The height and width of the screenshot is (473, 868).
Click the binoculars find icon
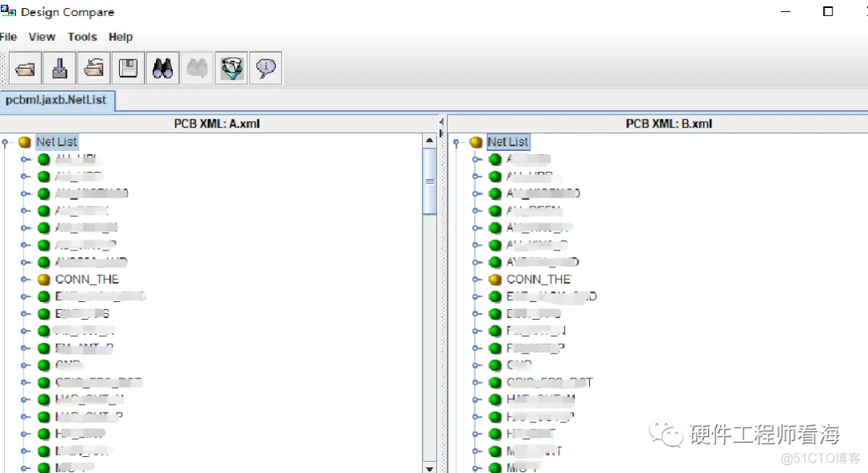(162, 68)
